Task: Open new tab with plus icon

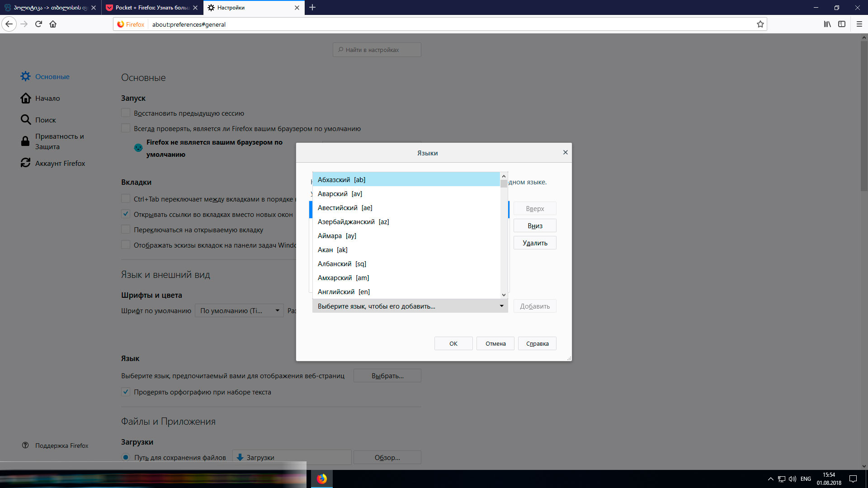Action: coord(312,8)
